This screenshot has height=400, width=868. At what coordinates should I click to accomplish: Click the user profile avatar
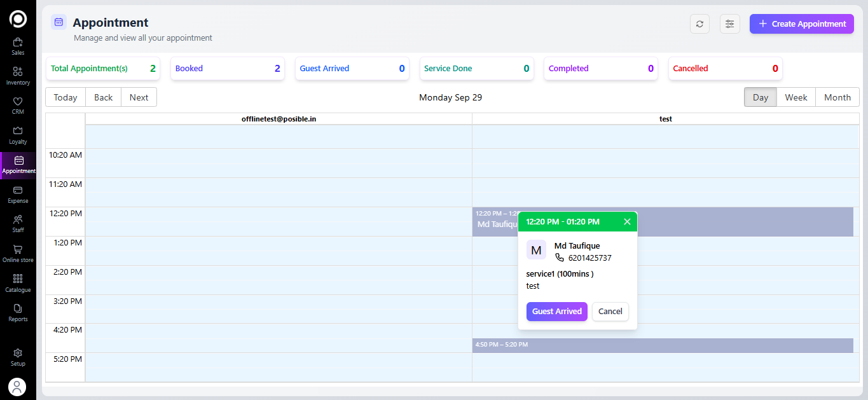click(17, 387)
